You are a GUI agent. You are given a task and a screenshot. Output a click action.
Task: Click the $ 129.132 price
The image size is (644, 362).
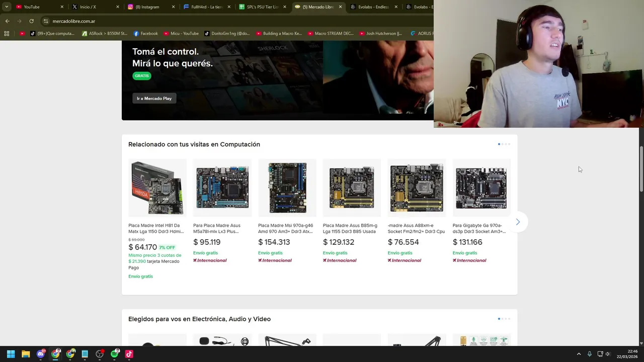pos(339,242)
